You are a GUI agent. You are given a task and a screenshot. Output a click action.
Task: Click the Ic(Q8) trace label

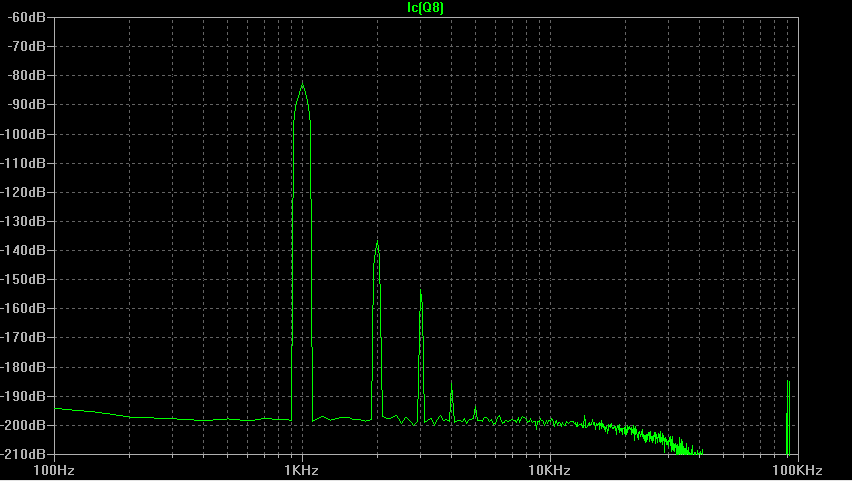[425, 8]
